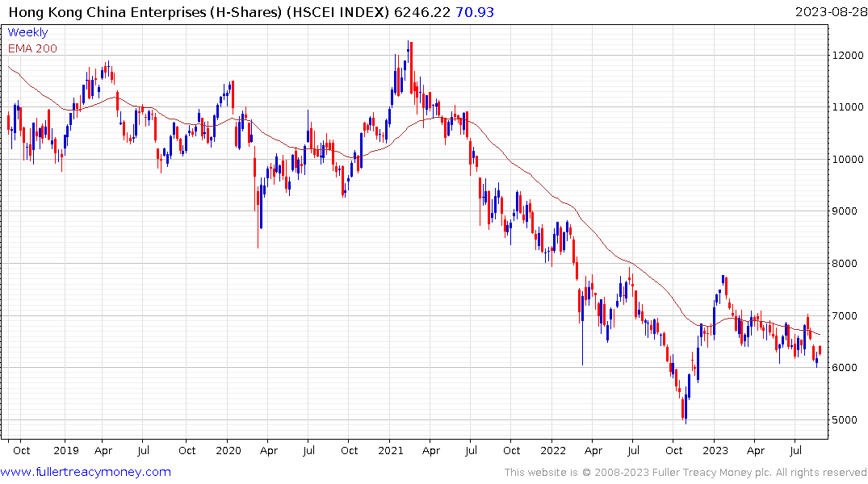Click the 12000 price axis label

click(848, 56)
